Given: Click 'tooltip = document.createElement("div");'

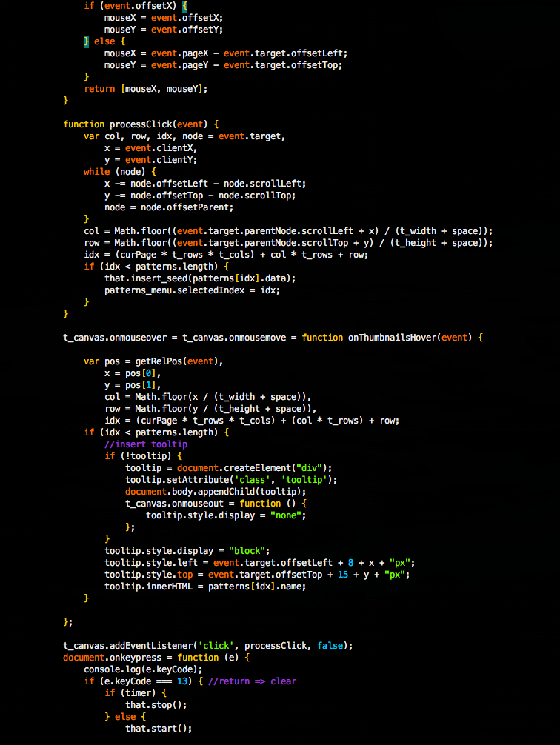Looking at the screenshot, I should point(229,468).
